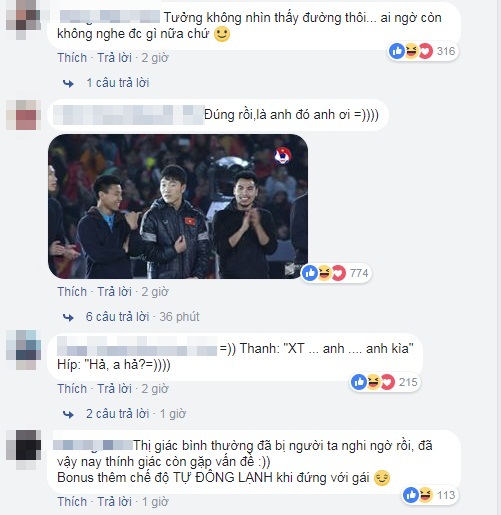Expand the "2 câu trả lời" reply thread
Viewport: 501px width, 515px height.
117,414
